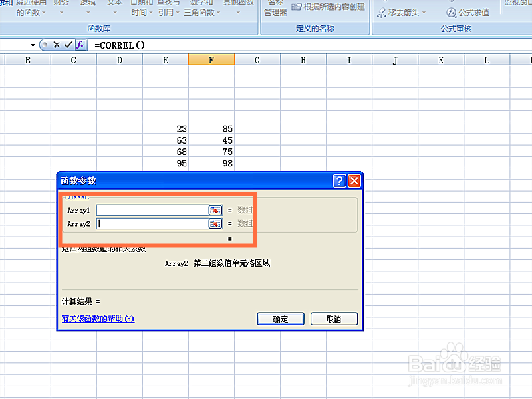The width and height of the screenshot is (532, 399).
Task: Collapse dialog using Array2 range selector icon
Action: click(215, 224)
